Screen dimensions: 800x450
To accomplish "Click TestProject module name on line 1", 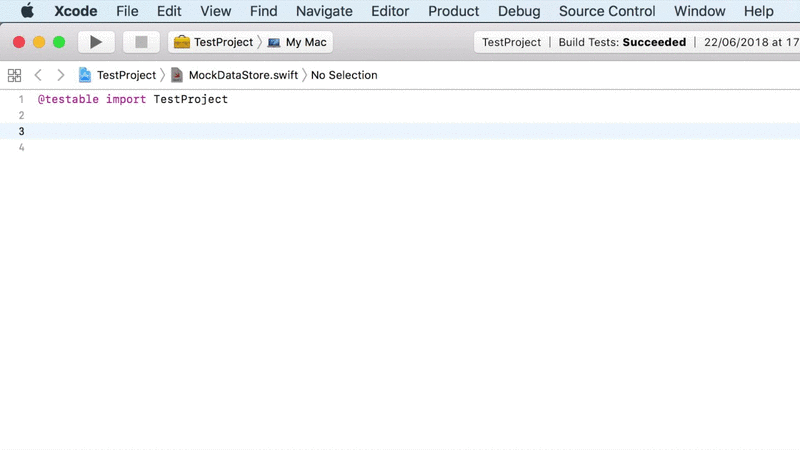I will (190, 99).
